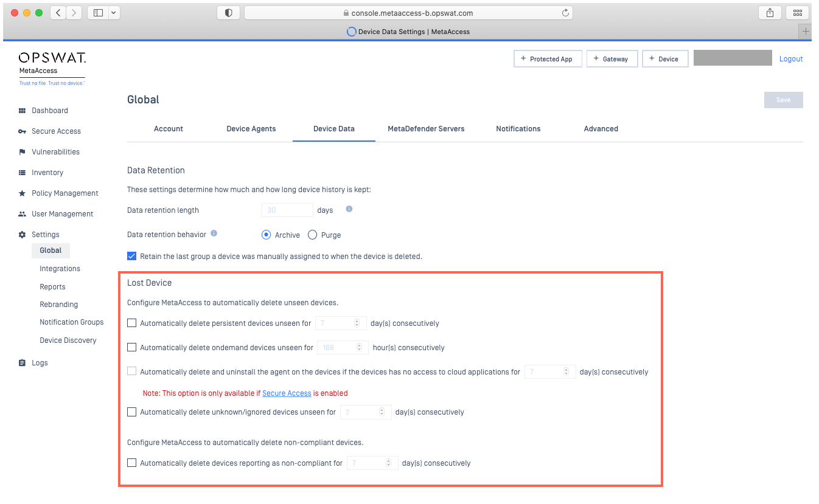
Task: Select the Archive radio button
Action: coord(266,235)
